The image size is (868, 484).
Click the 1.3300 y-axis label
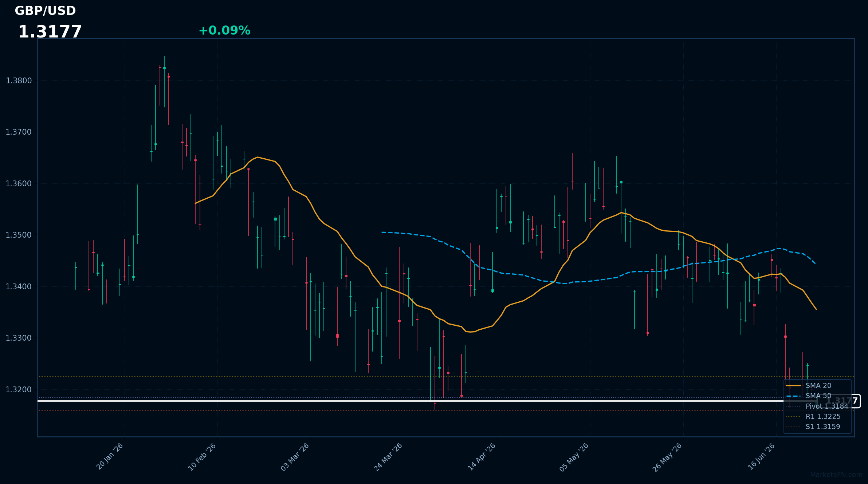point(19,338)
